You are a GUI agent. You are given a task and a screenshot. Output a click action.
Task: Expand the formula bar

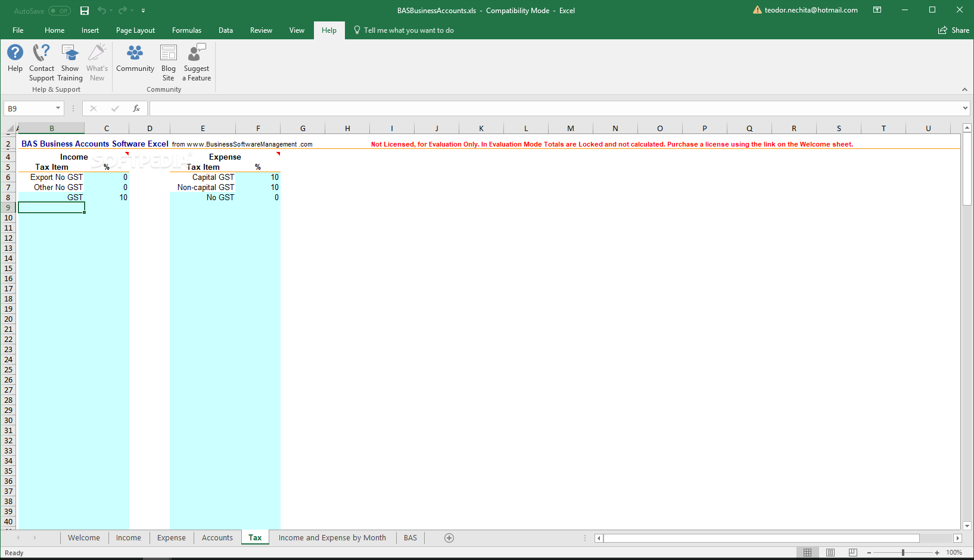coord(965,108)
